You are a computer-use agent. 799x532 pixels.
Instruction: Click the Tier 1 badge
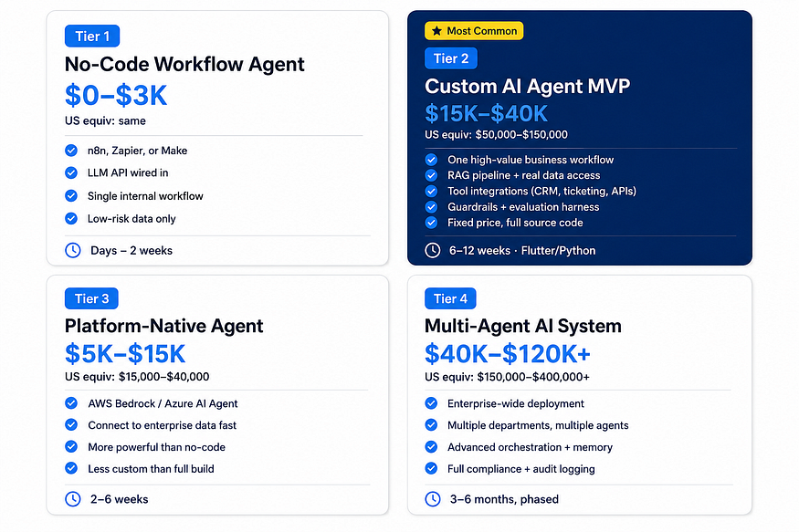point(92,37)
